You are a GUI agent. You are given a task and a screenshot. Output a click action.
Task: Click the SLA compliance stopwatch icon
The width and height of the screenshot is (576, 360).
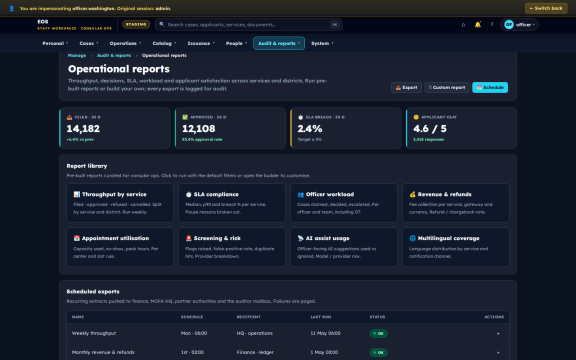188,194
